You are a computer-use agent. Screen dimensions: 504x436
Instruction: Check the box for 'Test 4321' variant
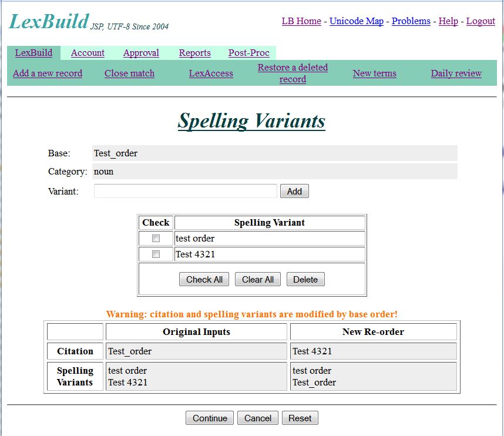point(156,254)
